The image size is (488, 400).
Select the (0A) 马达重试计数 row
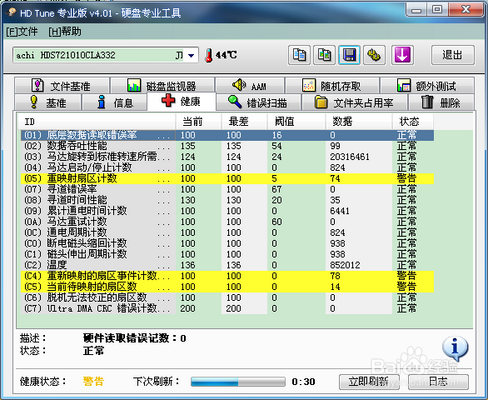click(227, 222)
